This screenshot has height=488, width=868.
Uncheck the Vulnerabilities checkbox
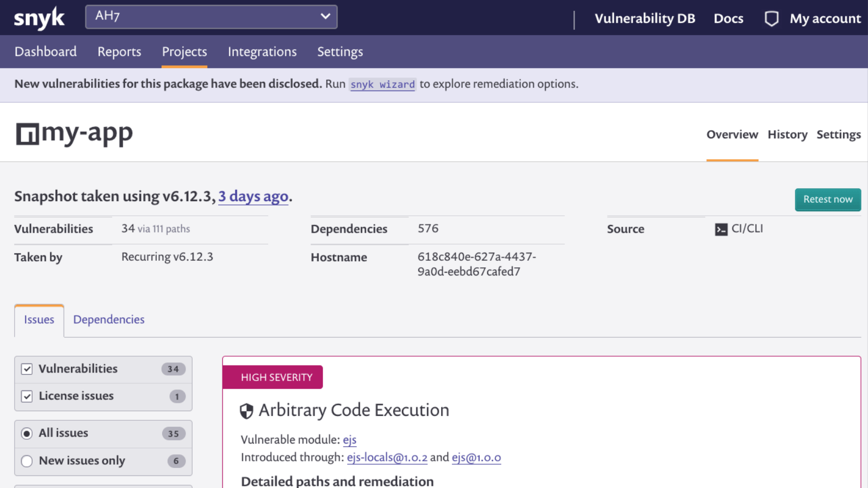(27, 369)
